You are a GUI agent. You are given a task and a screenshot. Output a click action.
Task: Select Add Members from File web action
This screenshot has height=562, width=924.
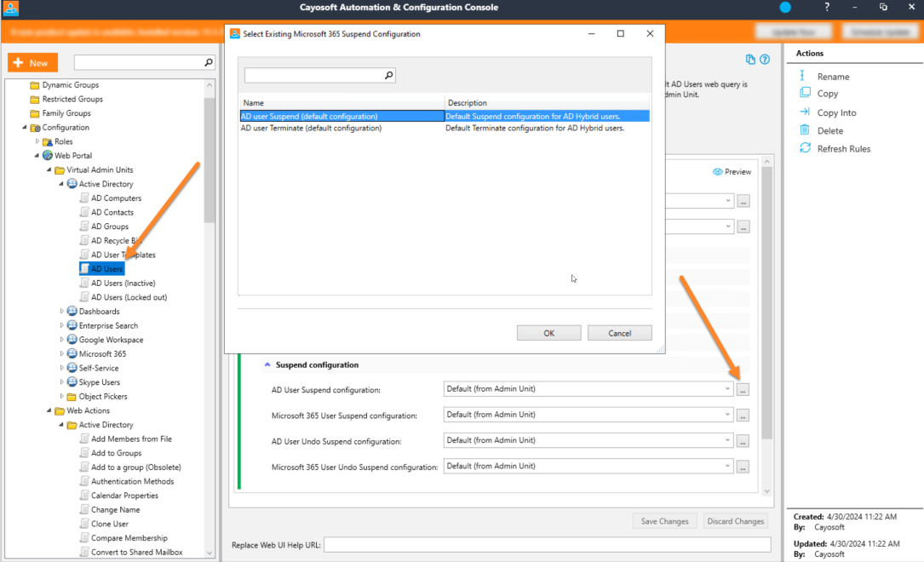pyautogui.click(x=131, y=439)
